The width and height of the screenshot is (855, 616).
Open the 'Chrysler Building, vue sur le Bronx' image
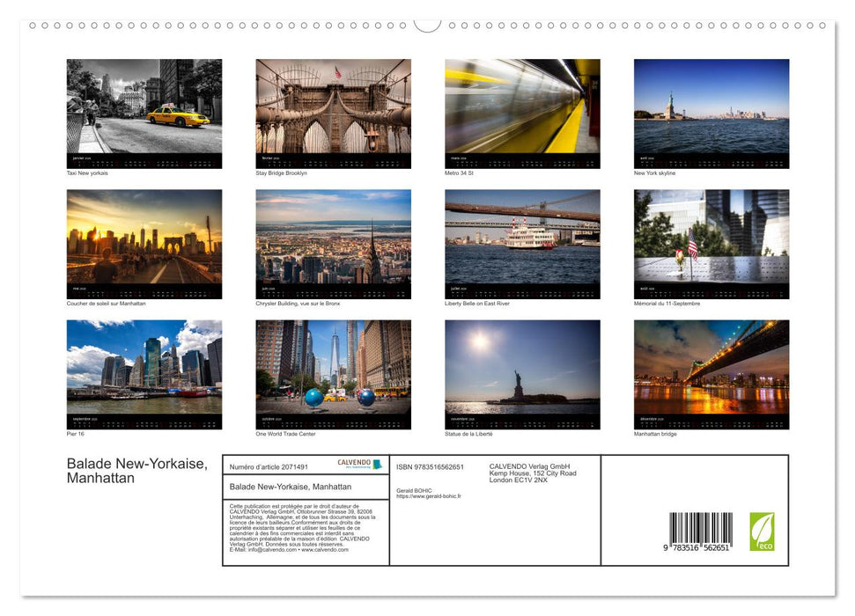click(333, 240)
